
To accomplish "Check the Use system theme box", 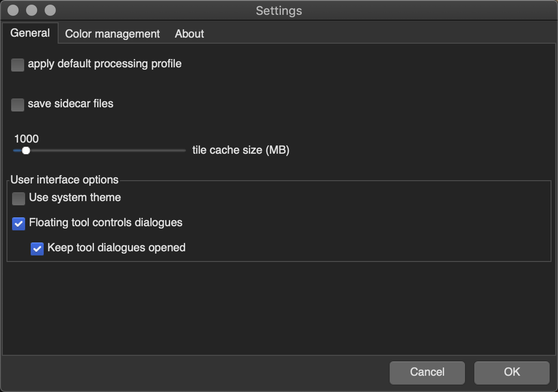I will point(19,199).
